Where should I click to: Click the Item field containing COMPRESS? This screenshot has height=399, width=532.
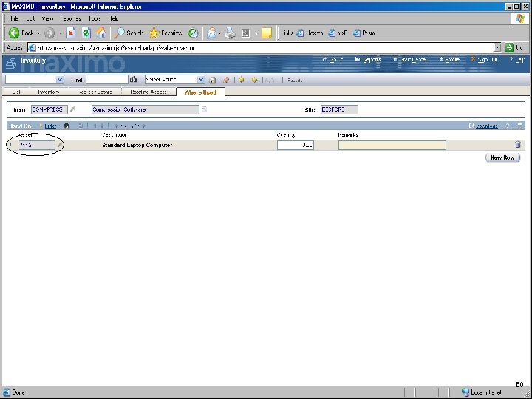[x=50, y=109]
